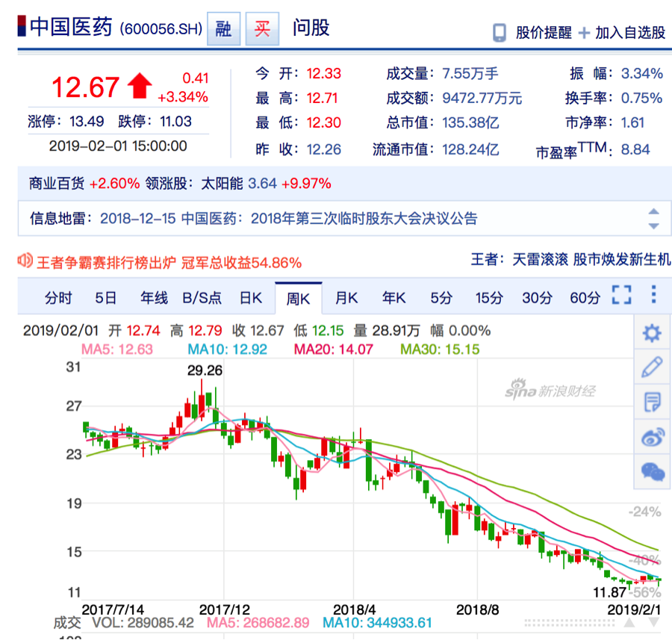Open the notes comment icon
This screenshot has width=672, height=640.
[x=652, y=402]
